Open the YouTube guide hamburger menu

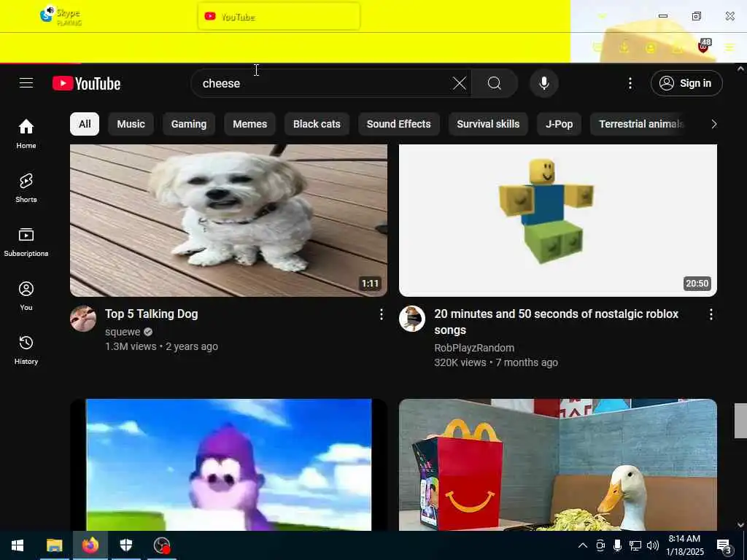[26, 83]
